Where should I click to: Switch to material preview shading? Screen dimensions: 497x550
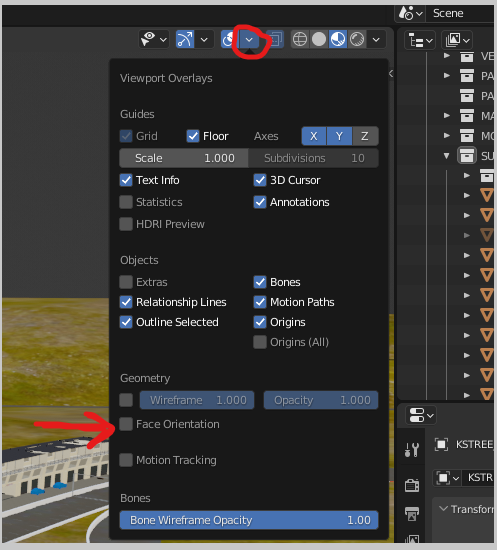(338, 39)
